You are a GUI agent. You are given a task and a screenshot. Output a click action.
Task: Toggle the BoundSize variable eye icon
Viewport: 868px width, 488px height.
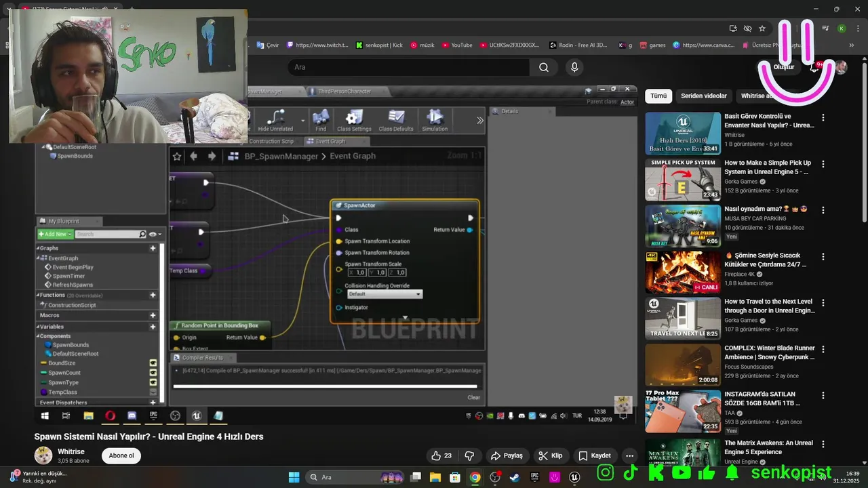[153, 363]
